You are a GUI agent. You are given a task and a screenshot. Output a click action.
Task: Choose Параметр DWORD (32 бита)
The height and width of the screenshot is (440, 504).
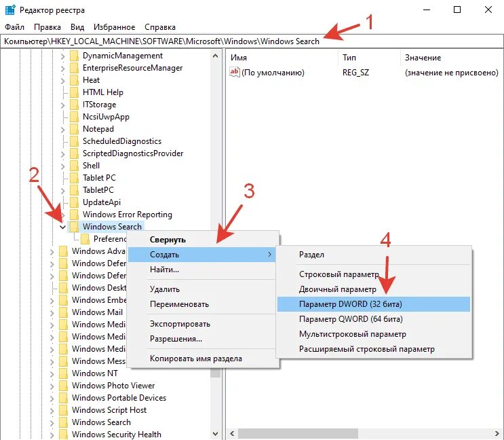374,304
